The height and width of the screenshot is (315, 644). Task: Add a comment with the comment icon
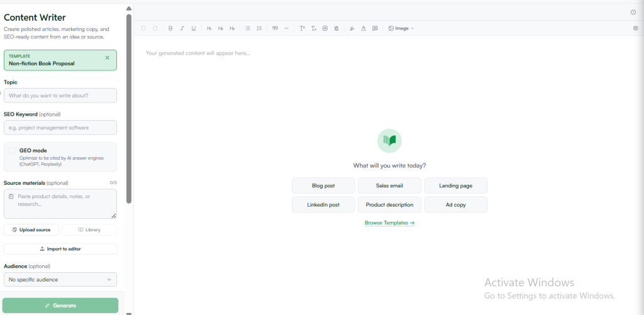coord(375,28)
